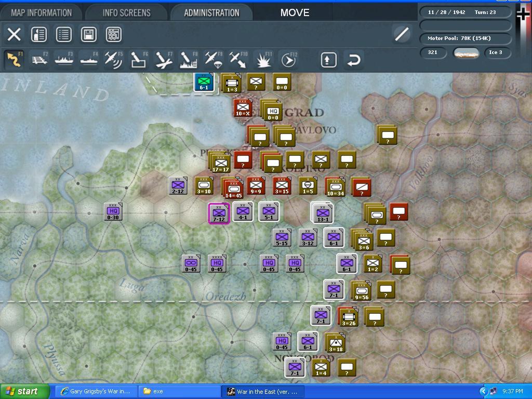
Task: Click the 9:37 PM system clock
Action: coord(513,391)
